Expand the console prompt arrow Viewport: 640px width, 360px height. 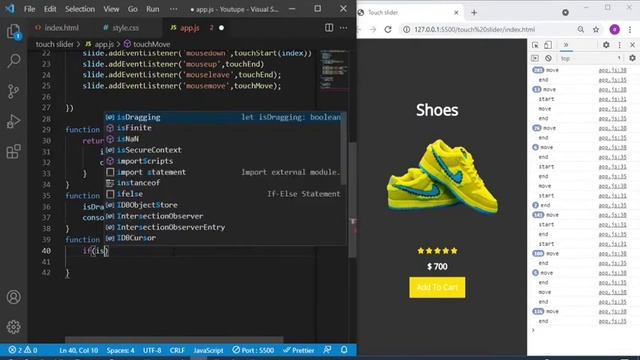533,330
